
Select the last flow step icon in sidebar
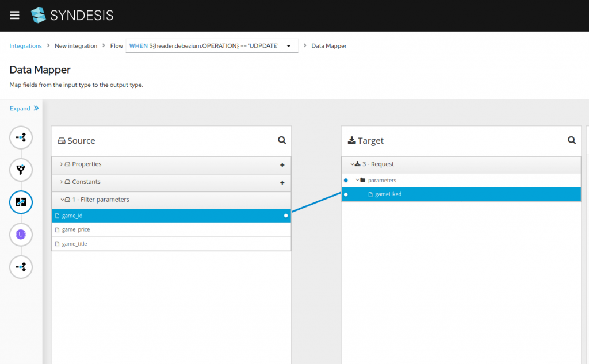coord(21,267)
